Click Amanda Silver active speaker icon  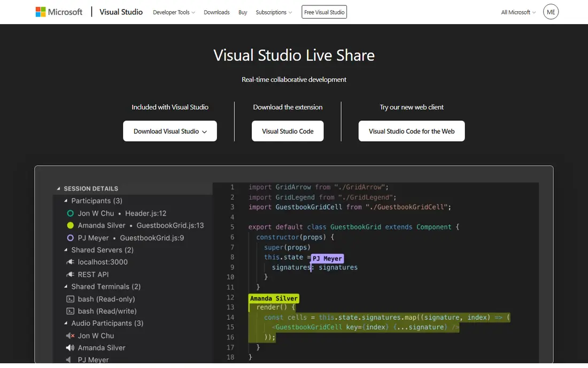click(70, 348)
